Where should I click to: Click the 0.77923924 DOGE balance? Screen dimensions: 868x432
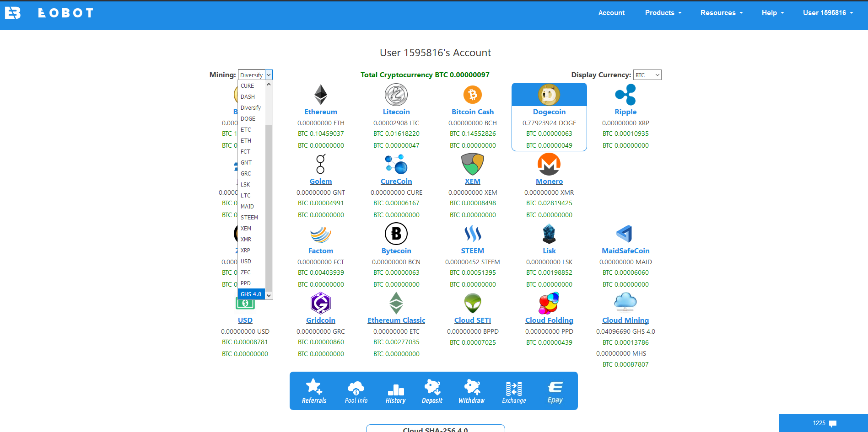click(549, 123)
